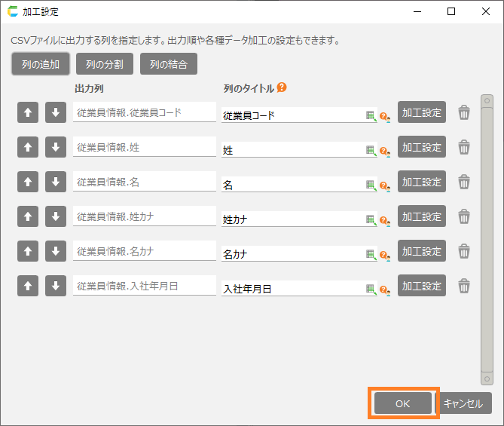Viewport: 504px width, 426px height.
Task: Click table icon in 入社年月日 title field
Action: [x=370, y=289]
